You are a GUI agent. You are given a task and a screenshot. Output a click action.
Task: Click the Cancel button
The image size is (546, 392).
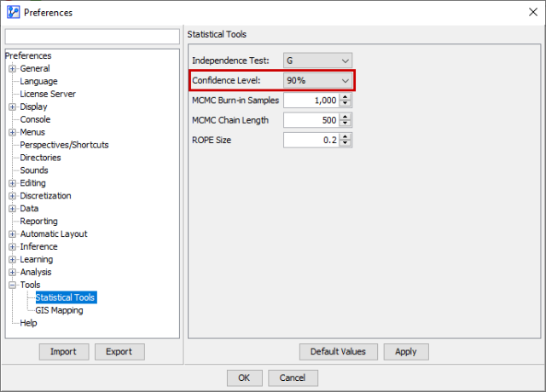pos(293,378)
